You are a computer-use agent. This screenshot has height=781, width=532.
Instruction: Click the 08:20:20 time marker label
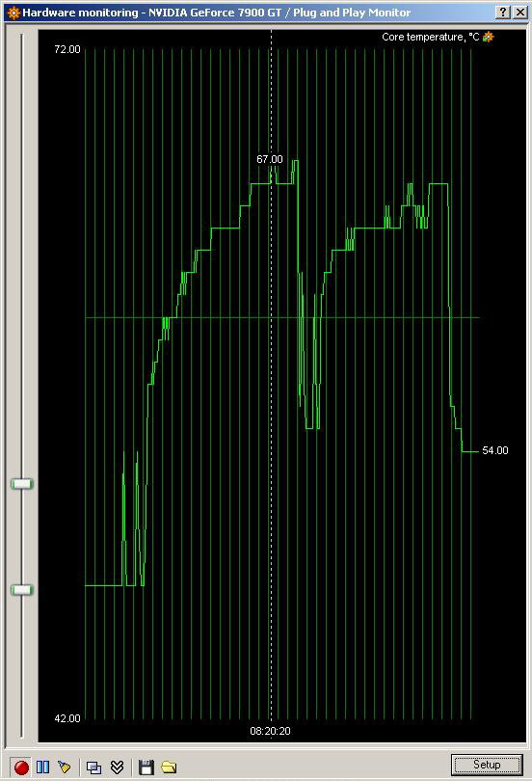(x=270, y=731)
